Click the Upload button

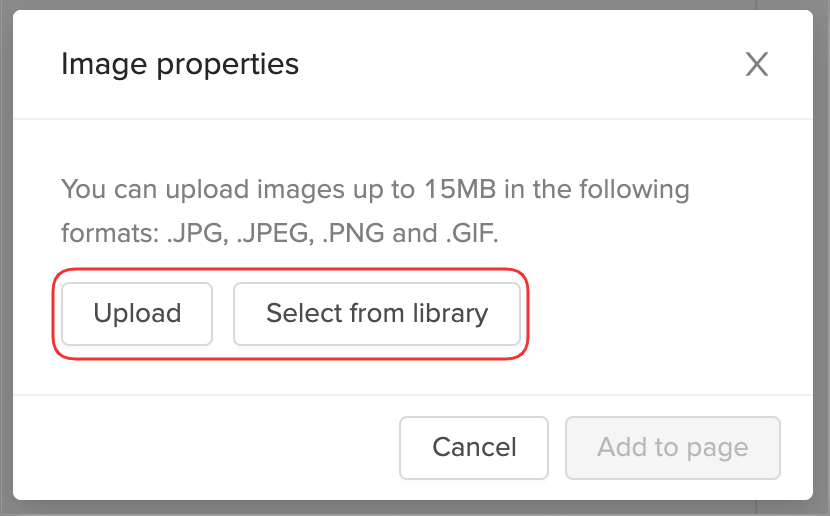click(x=137, y=313)
